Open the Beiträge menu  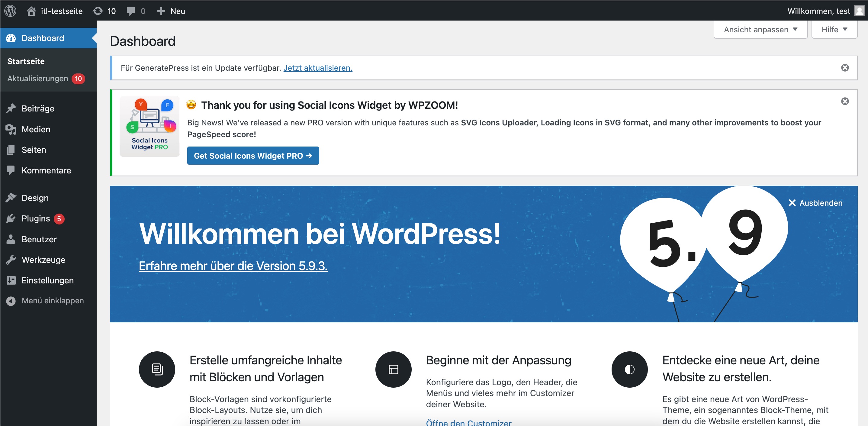point(48,108)
